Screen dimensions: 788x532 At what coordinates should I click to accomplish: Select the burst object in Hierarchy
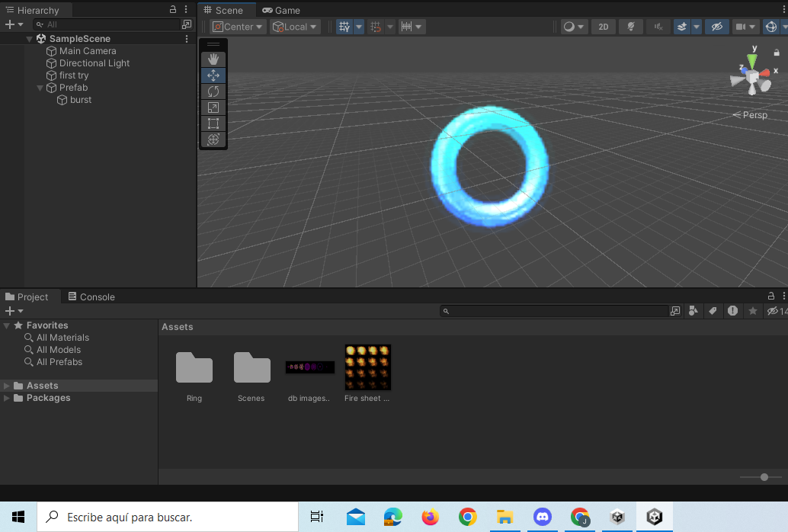[80, 100]
